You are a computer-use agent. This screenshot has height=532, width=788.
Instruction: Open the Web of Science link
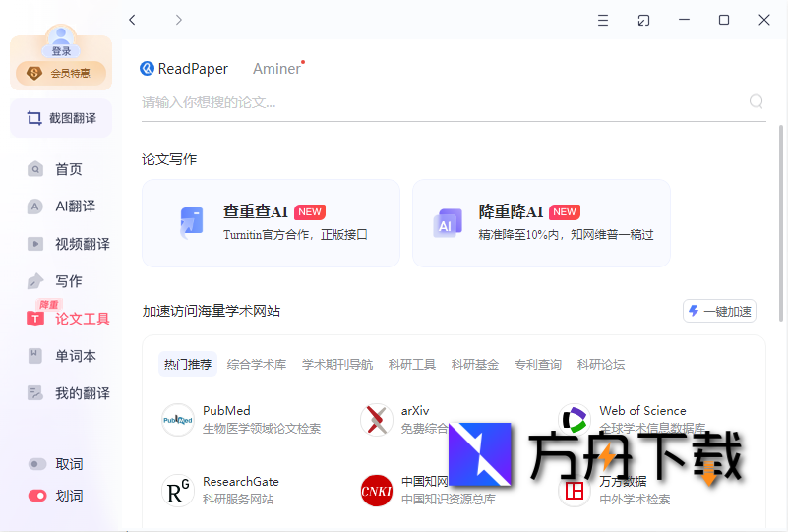[642, 411]
